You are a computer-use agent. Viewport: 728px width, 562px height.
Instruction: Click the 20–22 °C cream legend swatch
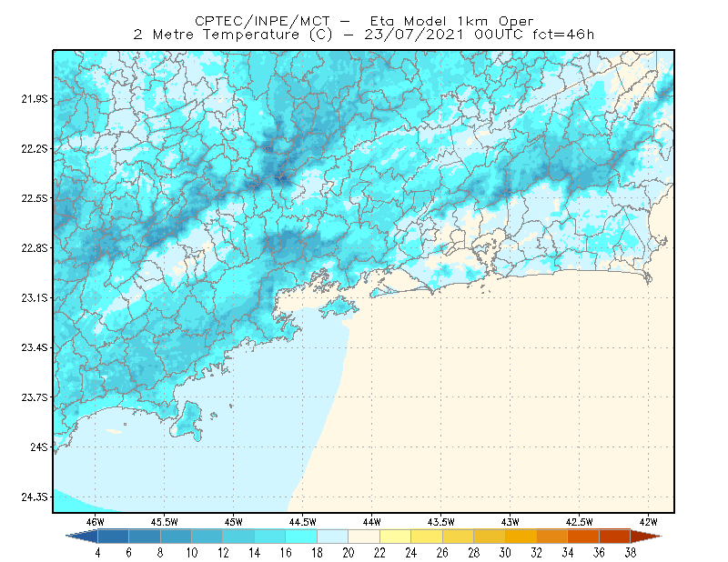click(x=364, y=537)
